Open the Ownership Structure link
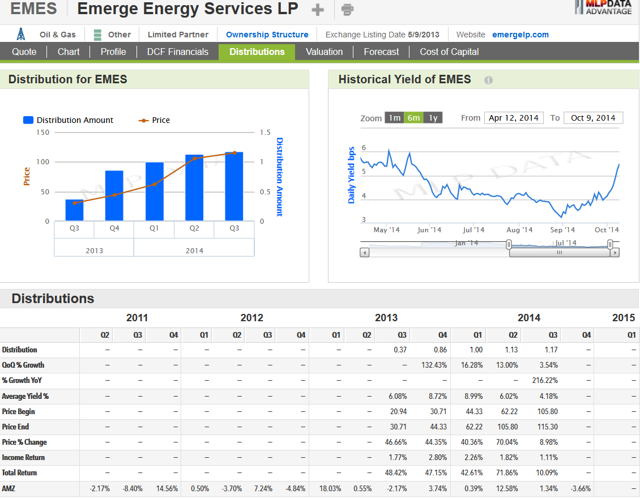The image size is (640, 498). tap(267, 35)
